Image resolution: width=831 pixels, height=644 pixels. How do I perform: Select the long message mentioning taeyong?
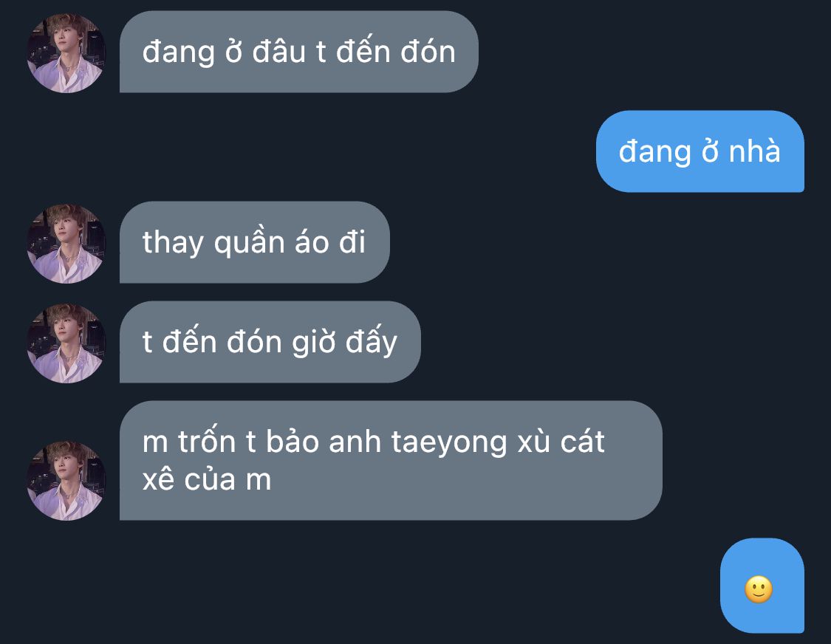tap(391, 460)
